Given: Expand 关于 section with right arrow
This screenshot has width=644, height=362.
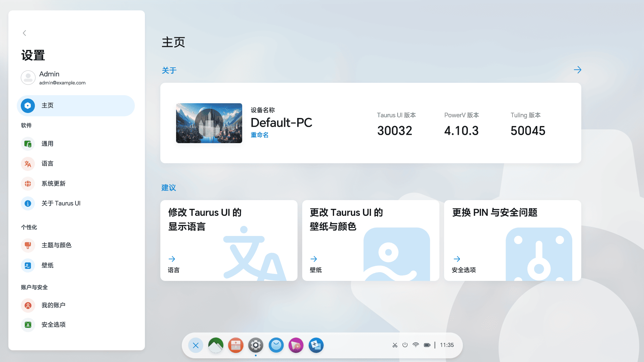Looking at the screenshot, I should coord(577,70).
